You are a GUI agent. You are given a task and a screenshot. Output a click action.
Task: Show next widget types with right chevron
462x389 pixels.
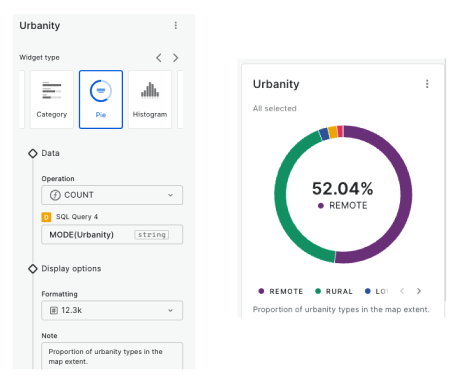click(x=175, y=58)
